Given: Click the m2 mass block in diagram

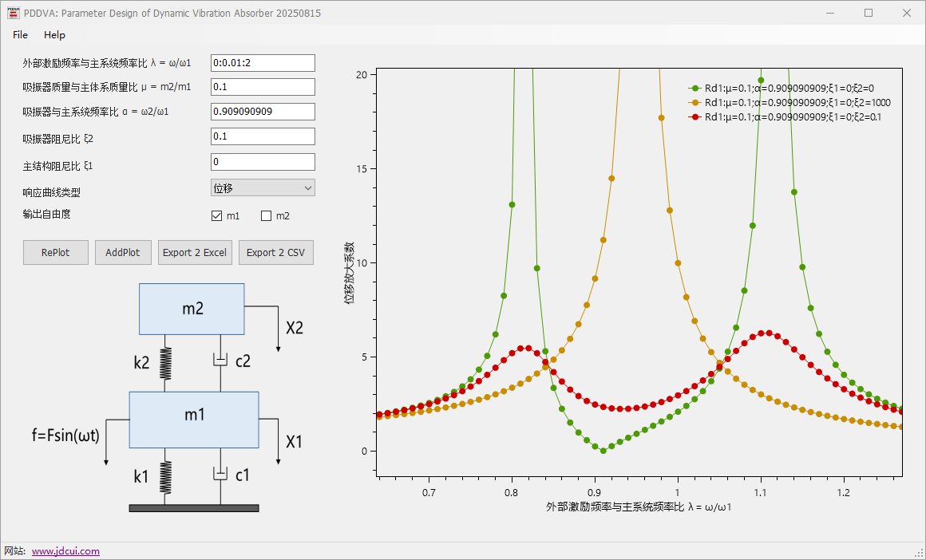Looking at the screenshot, I should point(192,309).
